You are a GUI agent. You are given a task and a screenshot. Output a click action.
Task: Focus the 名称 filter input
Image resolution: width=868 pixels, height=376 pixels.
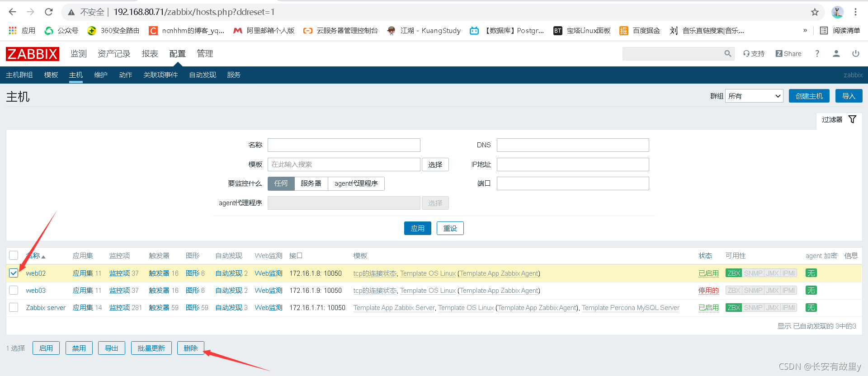(x=344, y=145)
